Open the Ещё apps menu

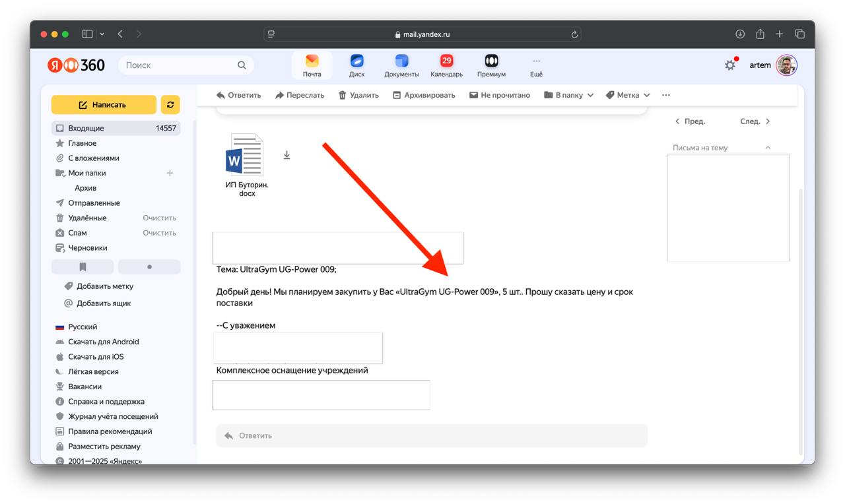536,65
